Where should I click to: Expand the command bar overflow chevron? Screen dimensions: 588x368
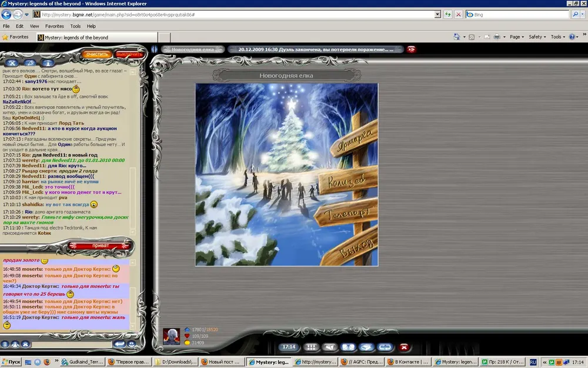coord(584,35)
